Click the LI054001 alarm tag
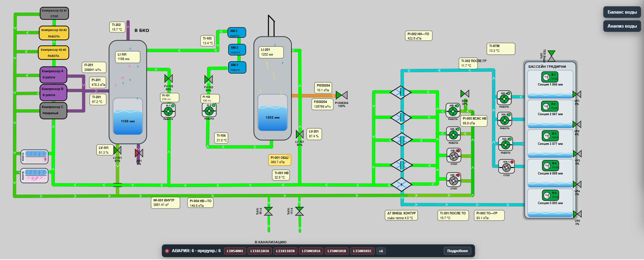This screenshot has height=260, width=644. coord(235,251)
